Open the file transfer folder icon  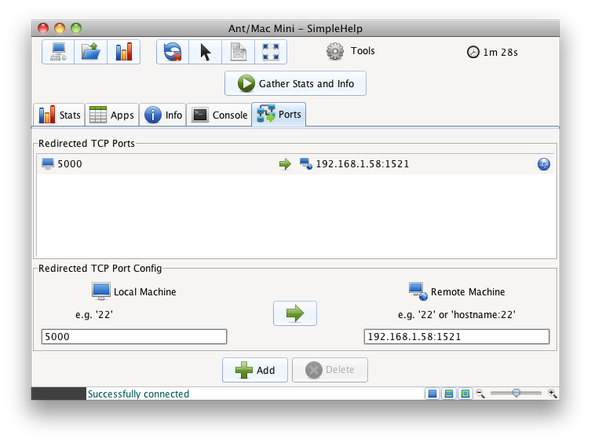(x=91, y=52)
